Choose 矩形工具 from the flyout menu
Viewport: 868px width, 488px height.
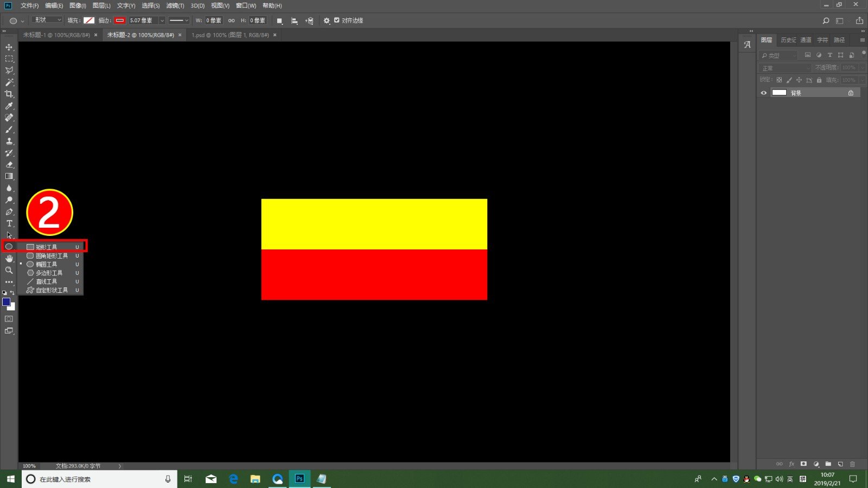tap(47, 247)
